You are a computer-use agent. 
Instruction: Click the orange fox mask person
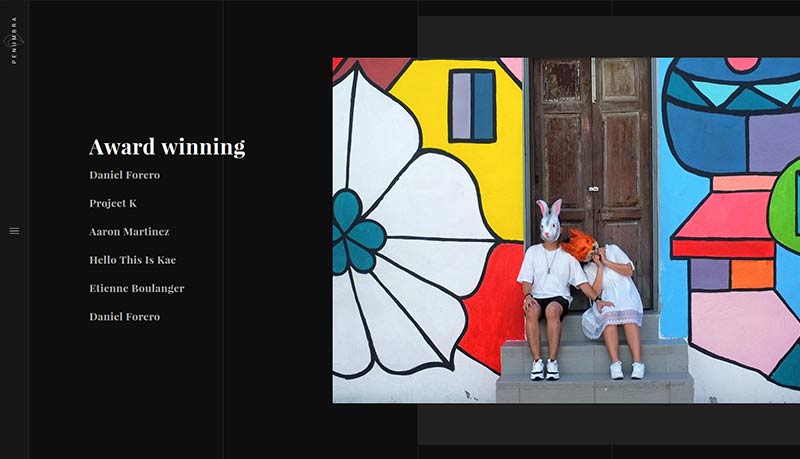(x=612, y=303)
